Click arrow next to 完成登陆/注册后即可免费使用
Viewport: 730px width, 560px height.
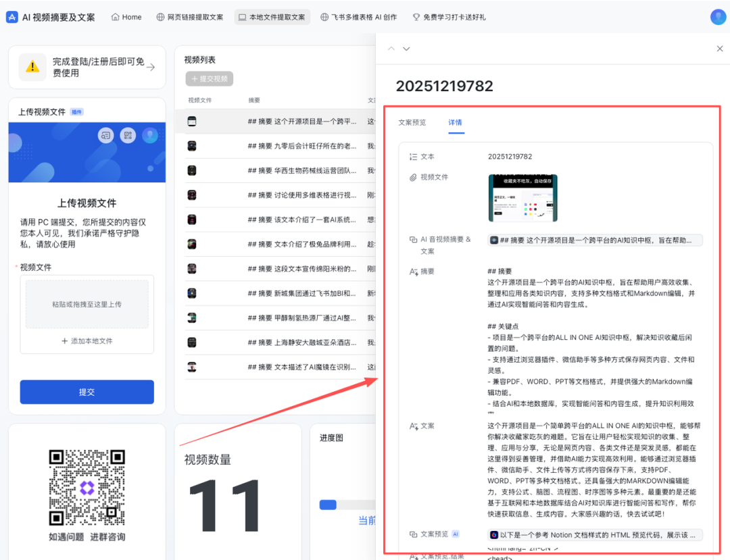coord(150,68)
